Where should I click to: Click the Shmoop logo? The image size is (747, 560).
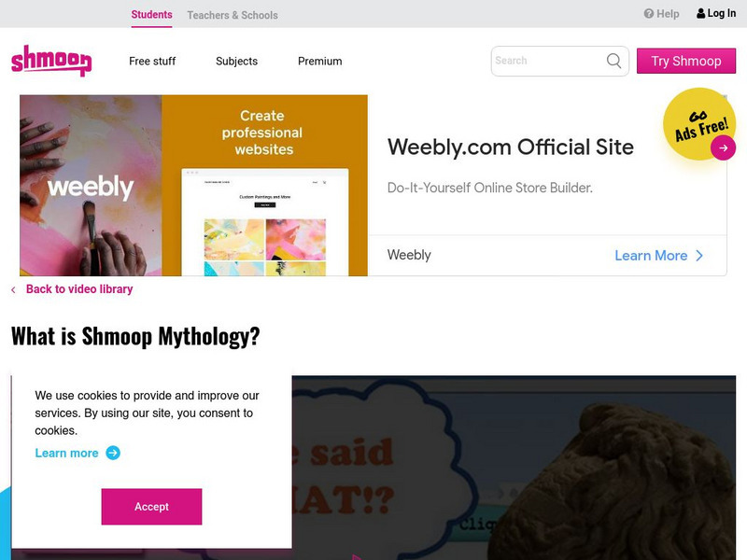coord(51,61)
